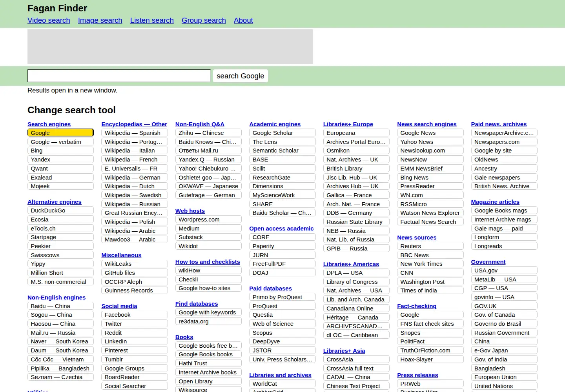Screen dimensions: 565x392
Task: Open the Libraries+ Asia heading link
Action: click(344, 351)
